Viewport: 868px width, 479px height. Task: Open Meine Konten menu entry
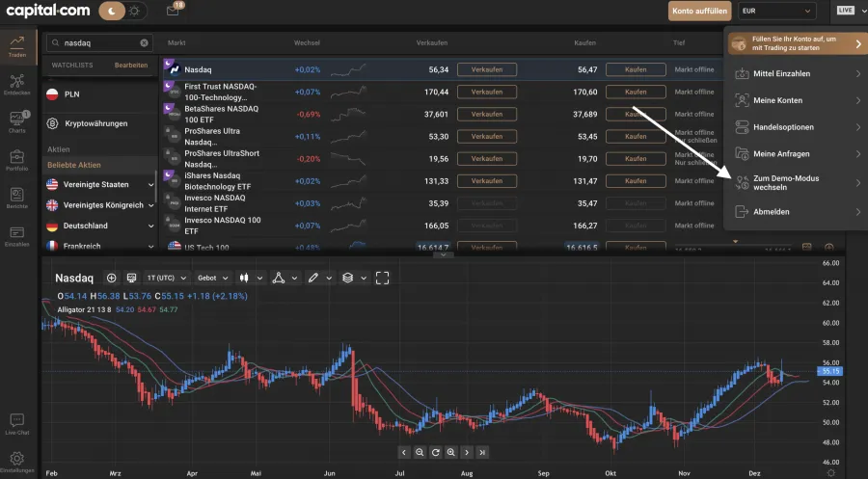tap(798, 100)
